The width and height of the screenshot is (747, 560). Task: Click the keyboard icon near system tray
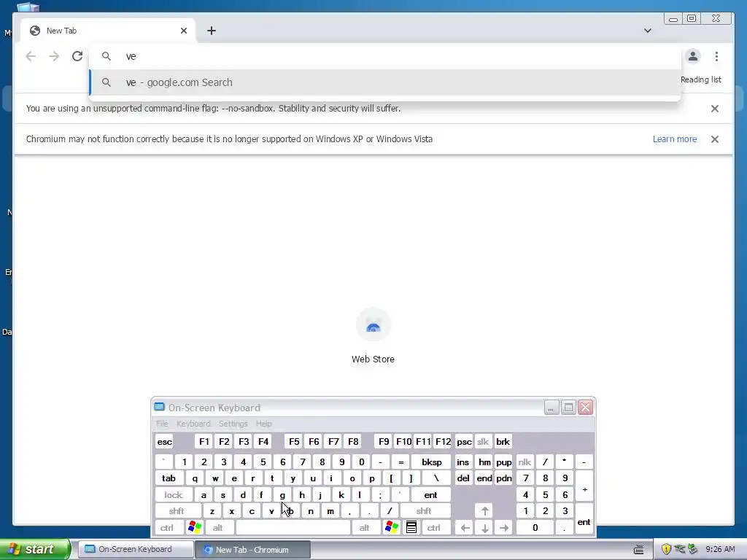point(639,550)
